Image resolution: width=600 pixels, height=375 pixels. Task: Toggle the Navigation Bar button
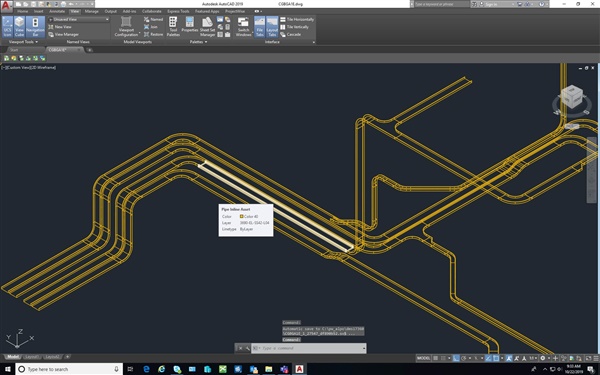point(35,27)
